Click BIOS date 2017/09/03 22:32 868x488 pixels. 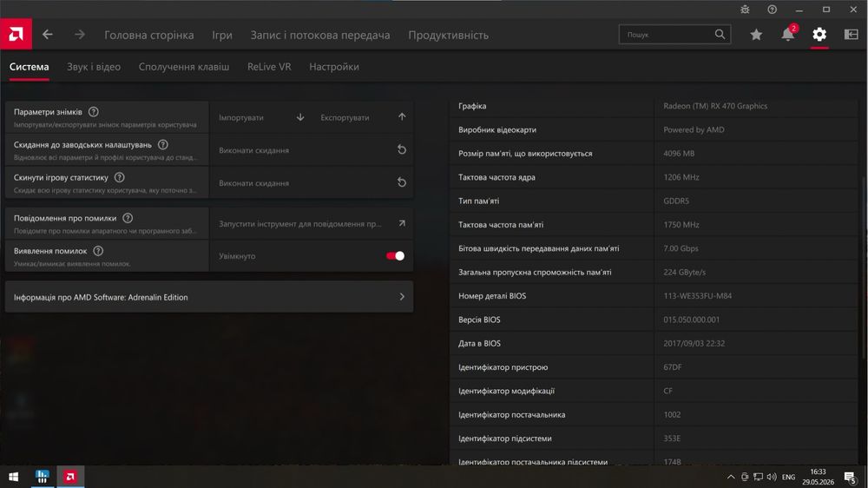point(694,344)
